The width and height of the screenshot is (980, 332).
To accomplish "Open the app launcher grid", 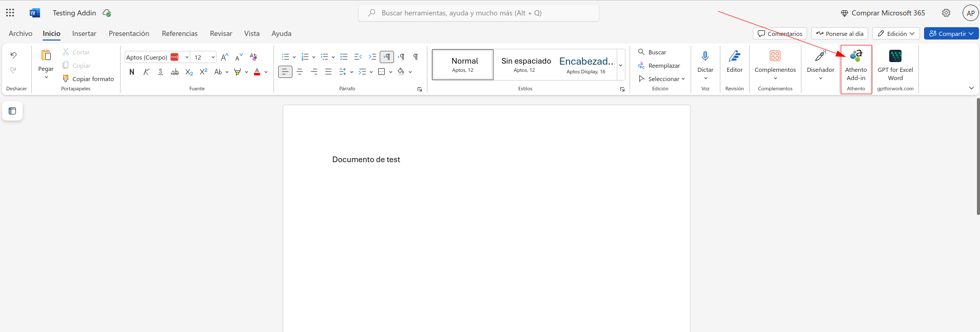I will tap(10, 13).
